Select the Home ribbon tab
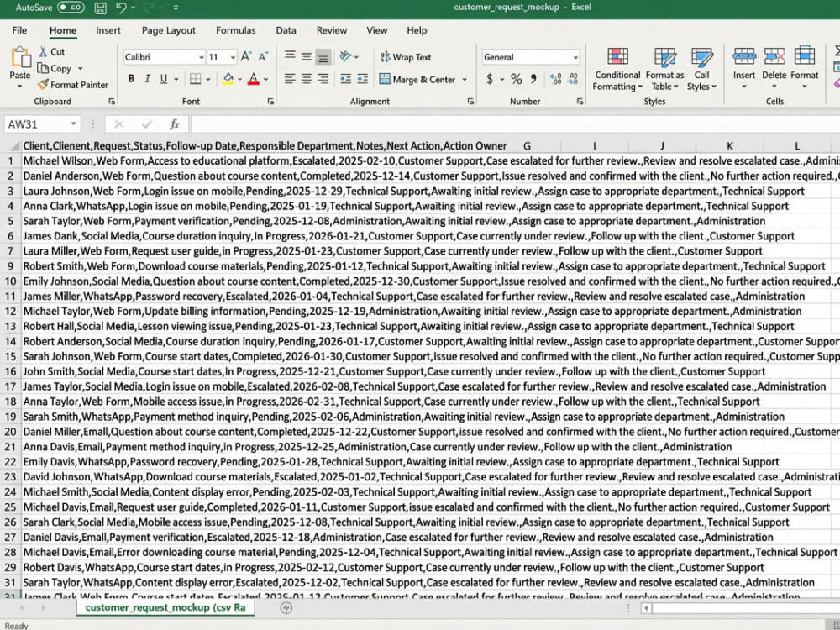 (x=63, y=30)
